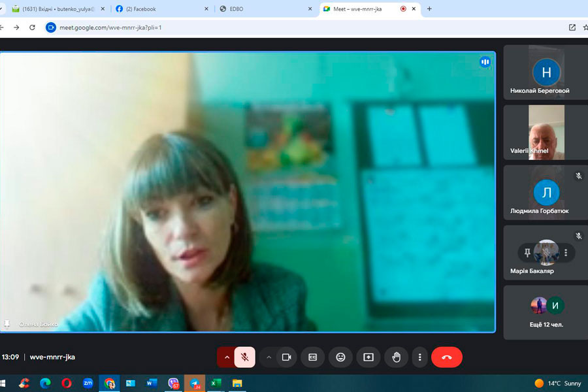Open Telegram from the Windows taskbar
This screenshot has height=392, width=588.
(194, 384)
